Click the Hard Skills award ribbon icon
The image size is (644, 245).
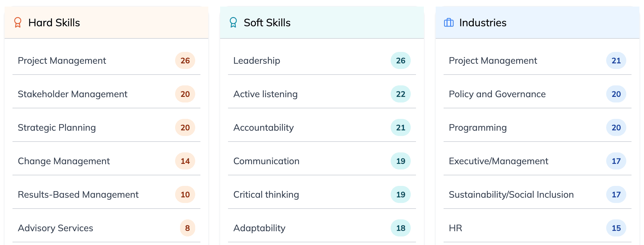(x=18, y=23)
